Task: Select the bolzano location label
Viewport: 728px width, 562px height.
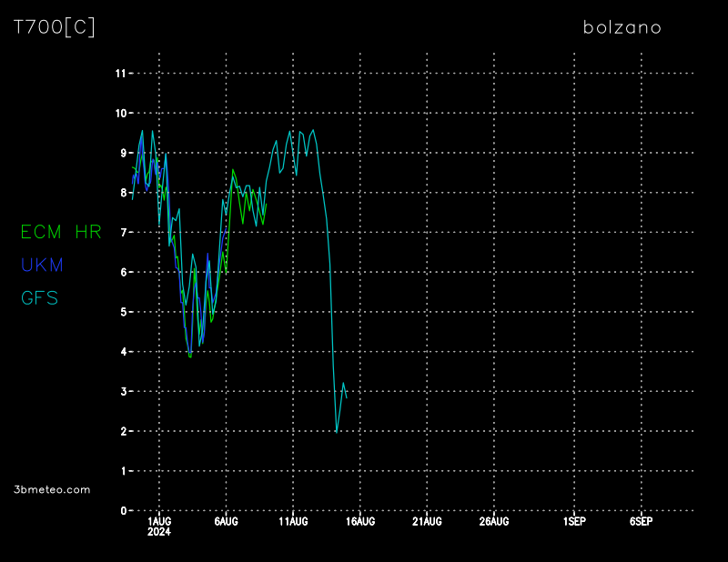Action: pos(622,27)
